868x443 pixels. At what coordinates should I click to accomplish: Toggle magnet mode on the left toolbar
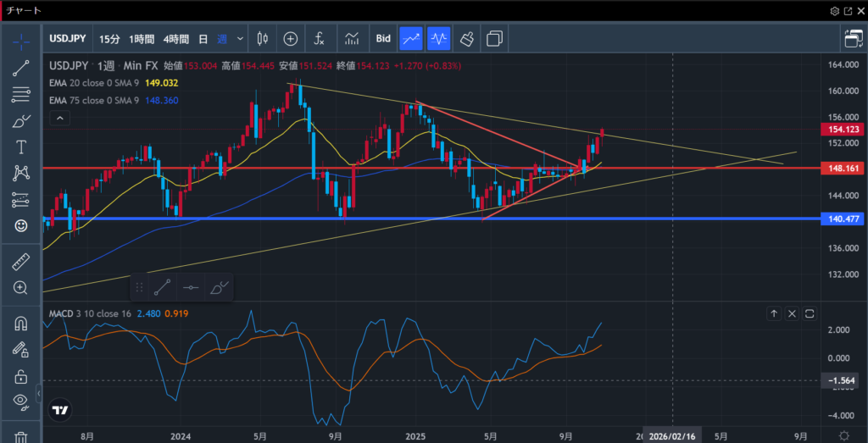(21, 323)
